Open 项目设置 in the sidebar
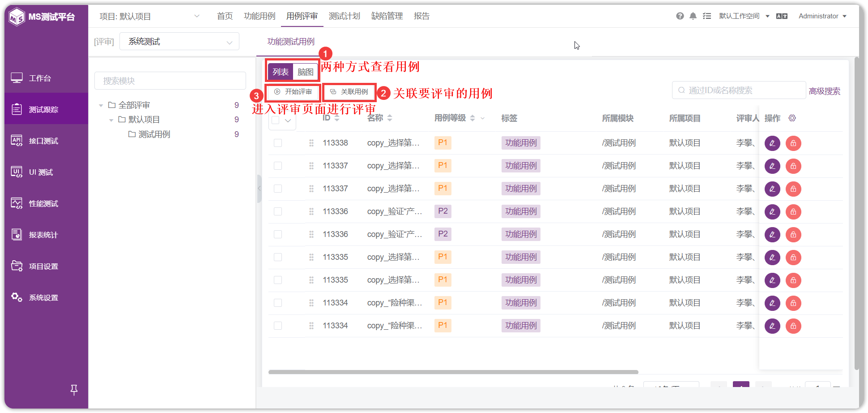The height and width of the screenshot is (413, 868). [46, 266]
